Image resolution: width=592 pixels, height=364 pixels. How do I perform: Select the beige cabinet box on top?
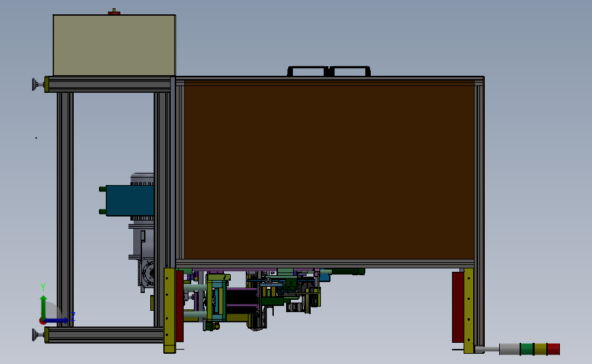coord(114,45)
